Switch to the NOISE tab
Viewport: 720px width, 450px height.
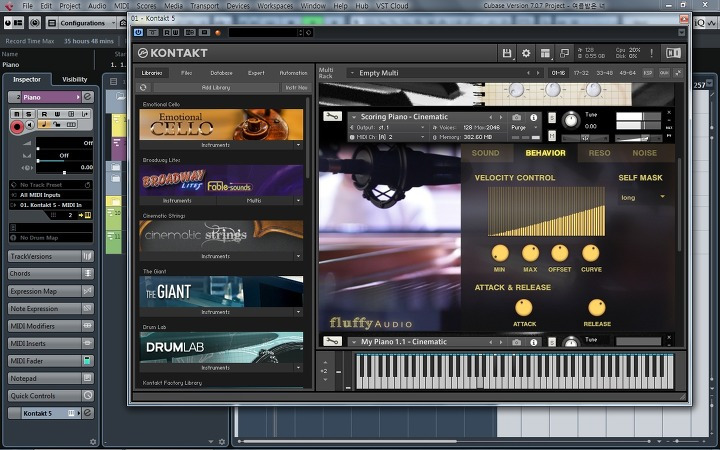pos(645,153)
